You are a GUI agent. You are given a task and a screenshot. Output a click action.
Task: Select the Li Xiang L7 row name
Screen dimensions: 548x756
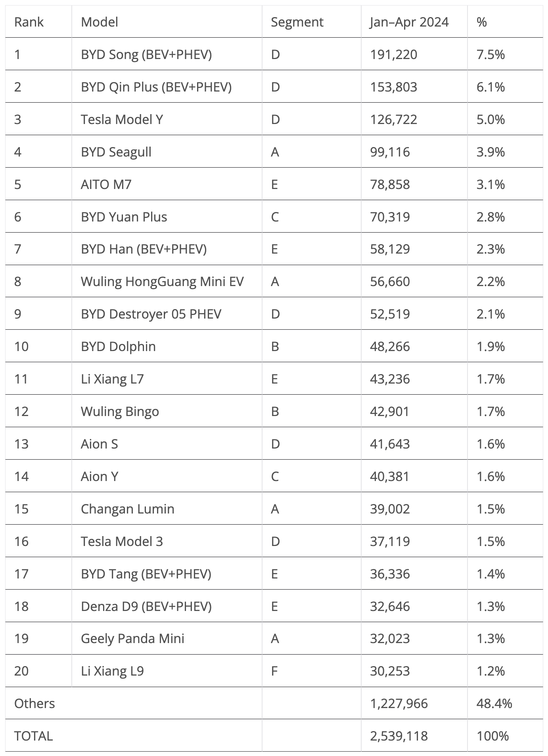pyautogui.click(x=112, y=379)
